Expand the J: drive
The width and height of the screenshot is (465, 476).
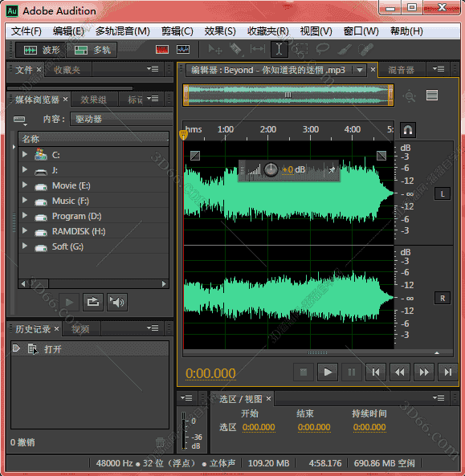25,169
